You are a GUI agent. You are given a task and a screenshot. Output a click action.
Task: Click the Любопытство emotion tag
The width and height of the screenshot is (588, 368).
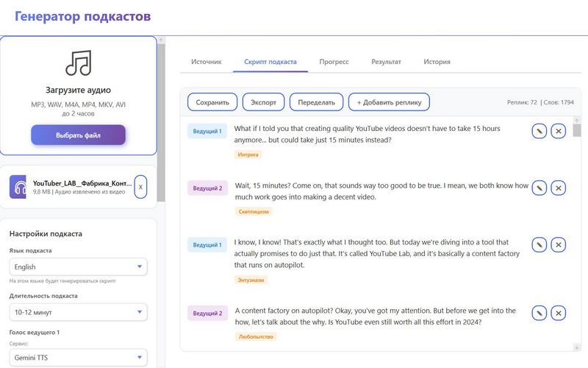[256, 336]
